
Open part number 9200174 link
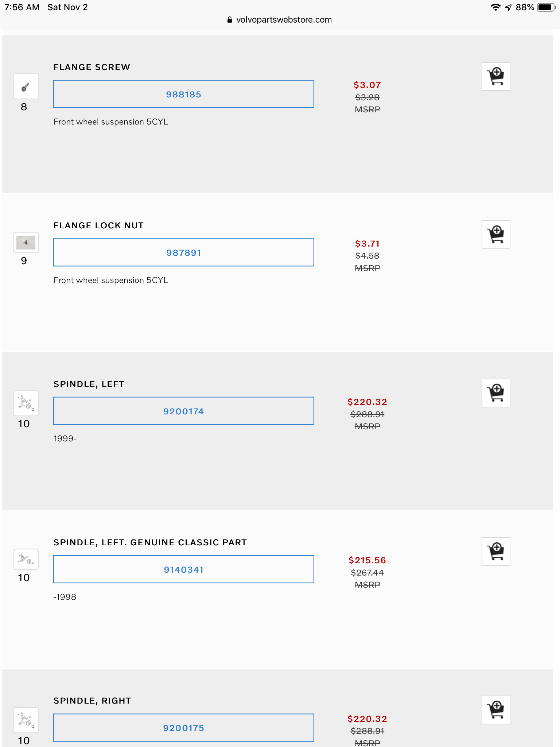[184, 411]
